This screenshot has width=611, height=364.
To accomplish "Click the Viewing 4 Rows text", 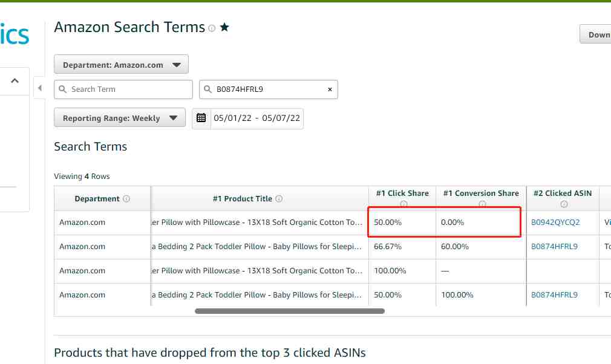I will tap(82, 177).
